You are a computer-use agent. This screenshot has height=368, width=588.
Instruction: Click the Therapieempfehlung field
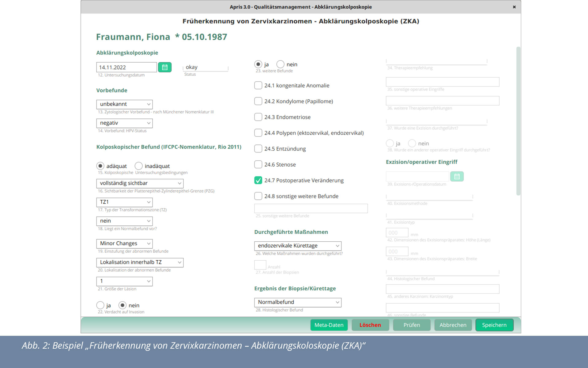(436, 61)
